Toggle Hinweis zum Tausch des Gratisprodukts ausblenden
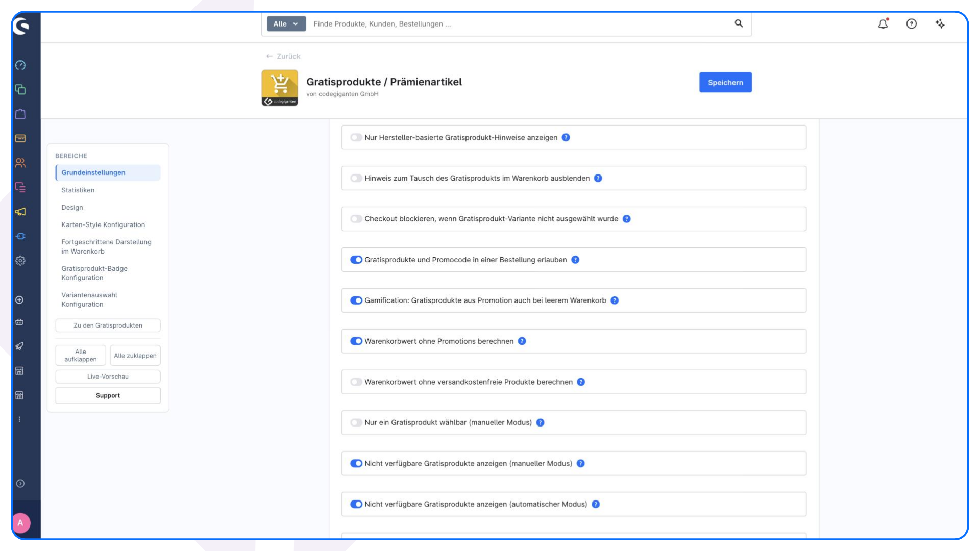 [x=356, y=179]
